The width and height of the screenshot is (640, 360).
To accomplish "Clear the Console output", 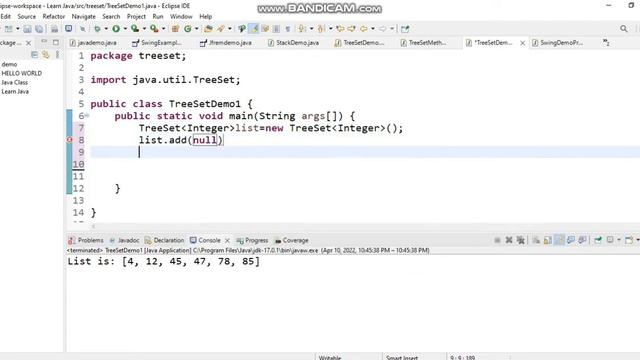I will (x=536, y=240).
